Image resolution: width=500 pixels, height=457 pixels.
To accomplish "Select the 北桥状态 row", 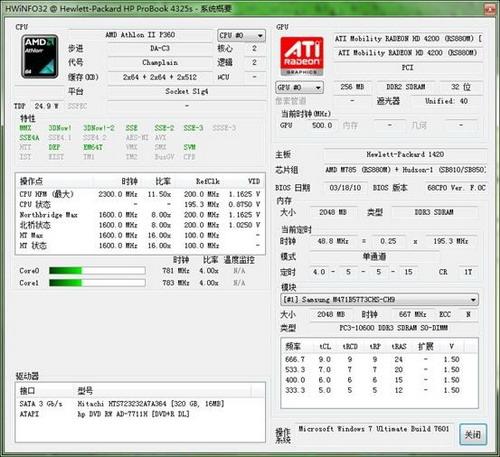I will point(140,225).
